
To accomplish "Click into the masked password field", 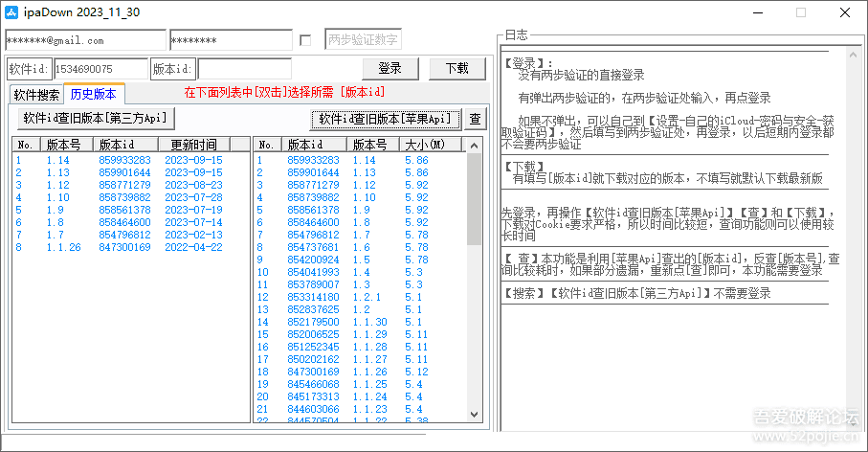I will click(x=231, y=40).
